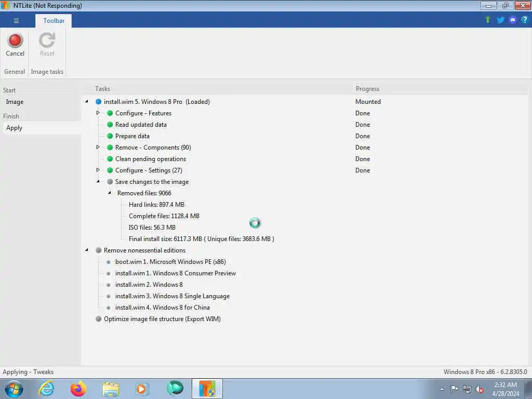532x399 pixels.
Task: Select install.wim 3. Windows 8 Single Language
Action: [172, 296]
